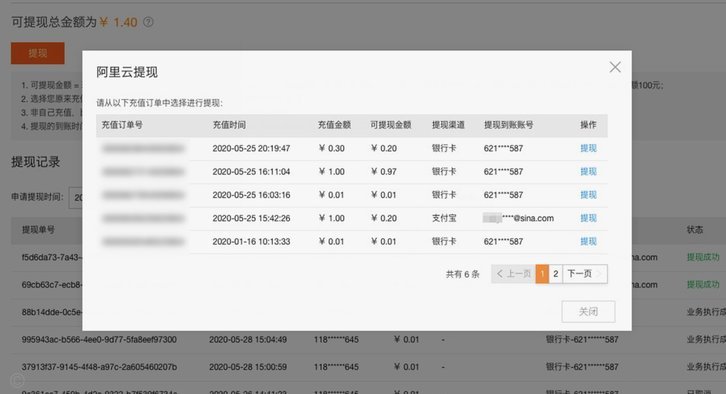This screenshot has height=394, width=726.
Task: Click the help icon beside ¥ 1.40
Action: 148,22
